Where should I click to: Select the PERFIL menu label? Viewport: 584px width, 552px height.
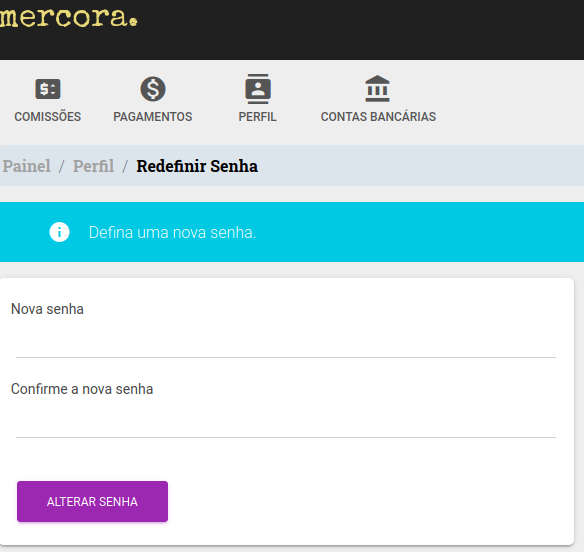tap(258, 117)
